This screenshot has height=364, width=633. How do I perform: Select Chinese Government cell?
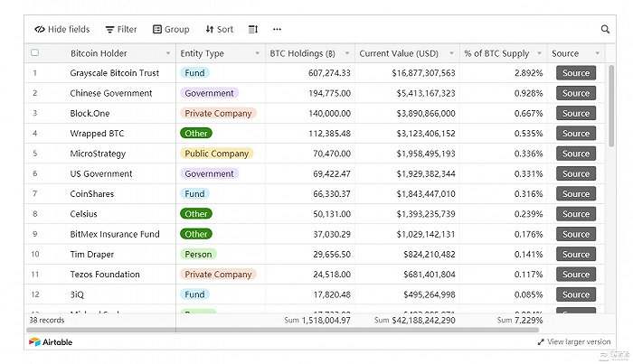111,93
